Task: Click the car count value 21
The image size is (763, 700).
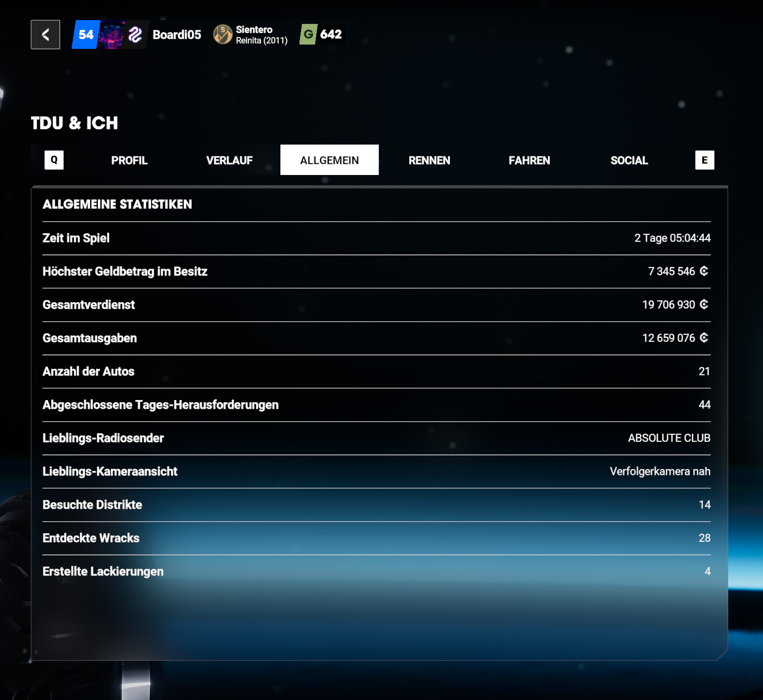Action: point(704,371)
